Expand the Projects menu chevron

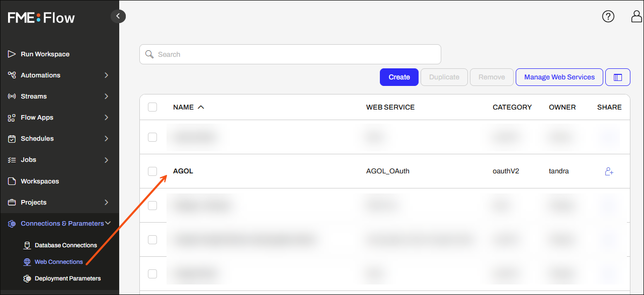pos(106,202)
